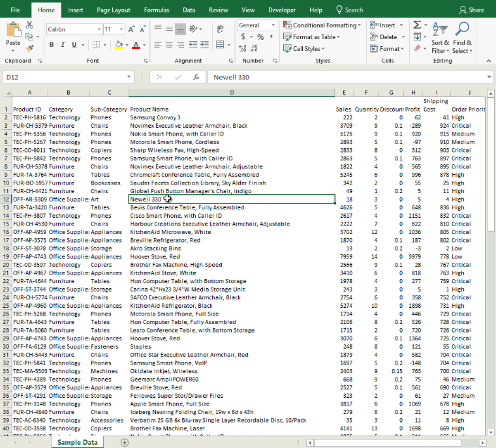
Task: Set Middle Align for cell text
Action: pyautogui.click(x=169, y=29)
